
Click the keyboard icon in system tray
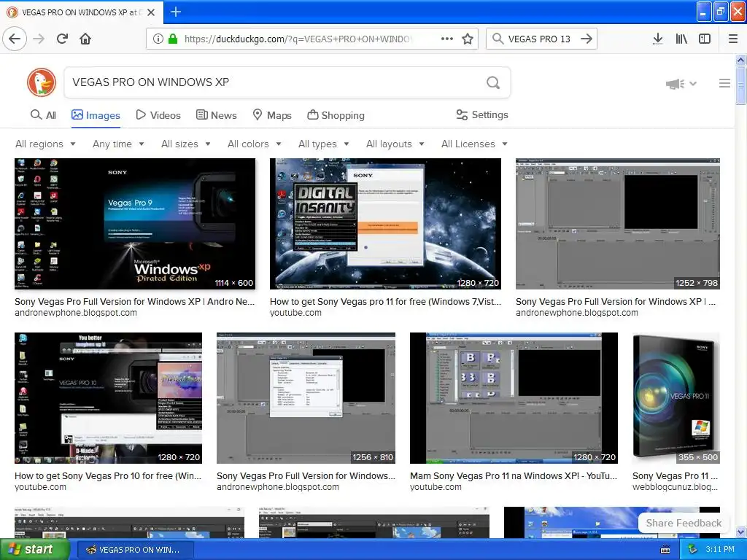pyautogui.click(x=665, y=550)
